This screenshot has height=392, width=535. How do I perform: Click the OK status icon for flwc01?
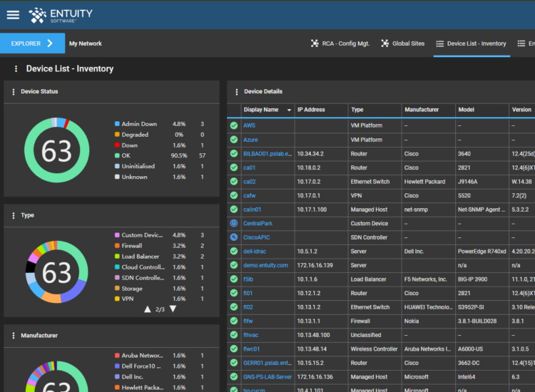click(x=234, y=349)
